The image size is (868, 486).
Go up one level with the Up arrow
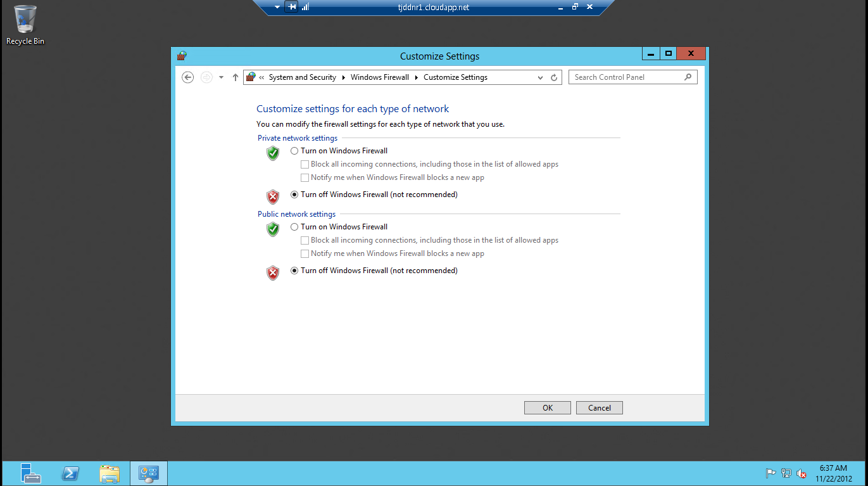point(236,77)
